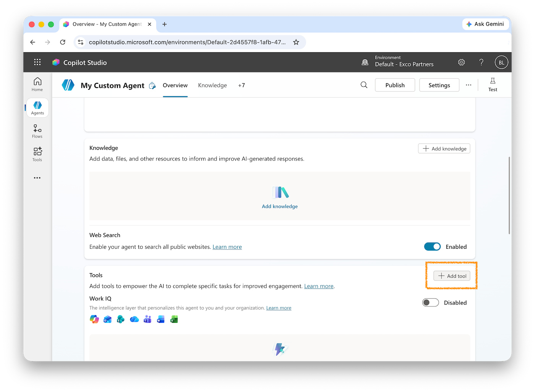Click the Default - Exco Partners environment text
The height and width of the screenshot is (392, 535).
pos(404,64)
